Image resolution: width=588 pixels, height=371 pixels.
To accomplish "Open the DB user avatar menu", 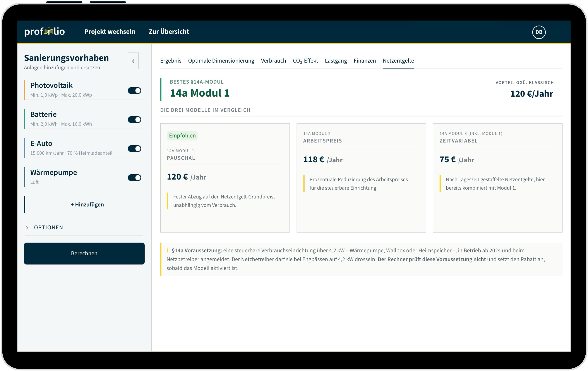I will tap(539, 32).
